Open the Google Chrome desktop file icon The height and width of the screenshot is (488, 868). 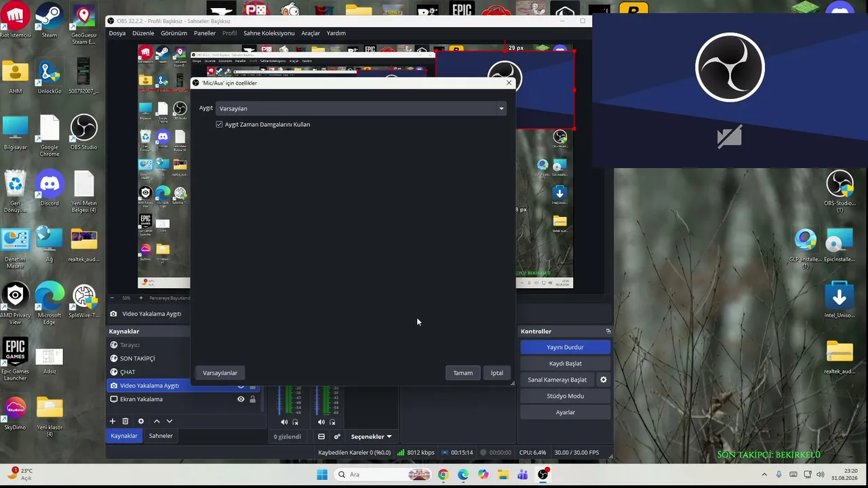[50, 136]
